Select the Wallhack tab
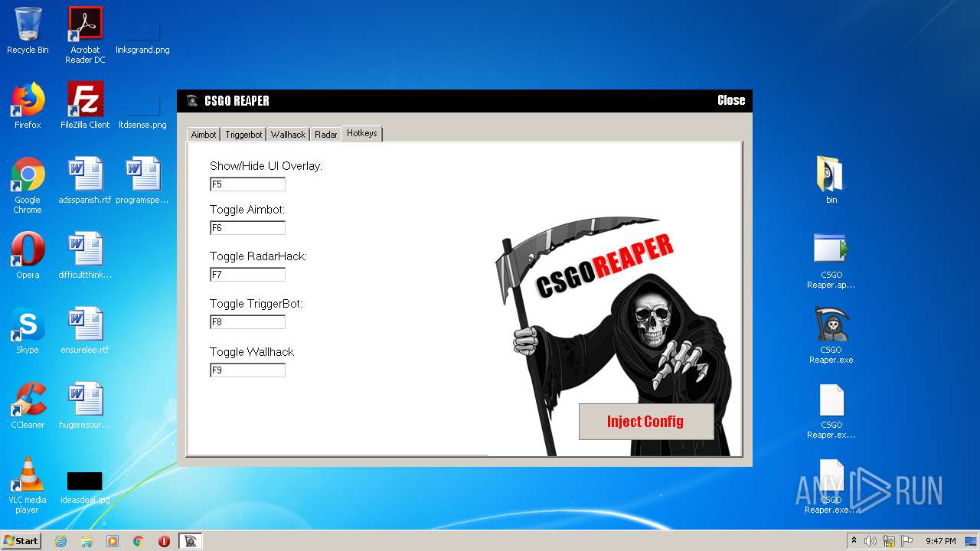The height and width of the screenshot is (551, 980). click(288, 134)
